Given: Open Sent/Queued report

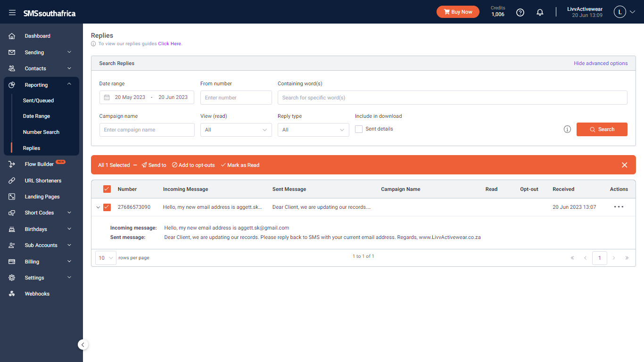Looking at the screenshot, I should (39, 100).
